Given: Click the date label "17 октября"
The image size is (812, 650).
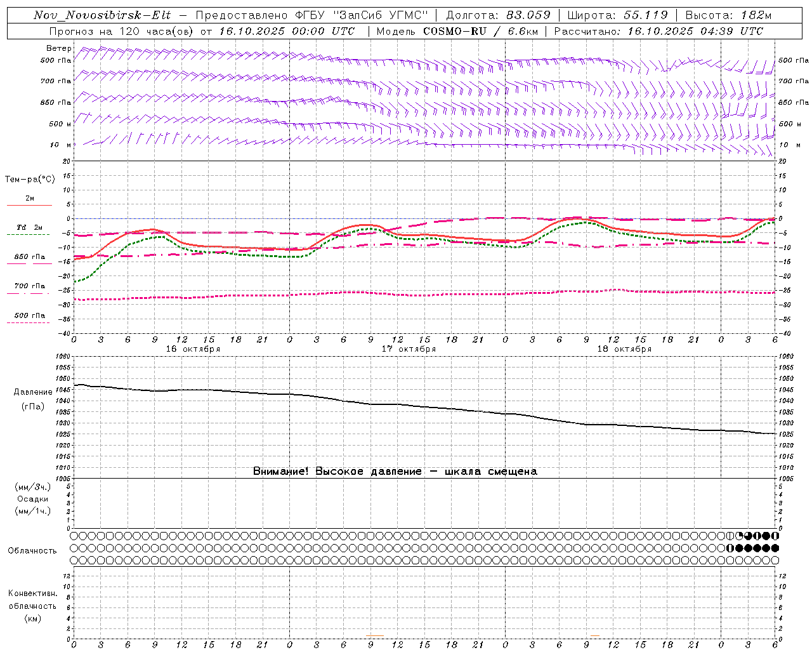Looking at the screenshot, I should pos(409,349).
